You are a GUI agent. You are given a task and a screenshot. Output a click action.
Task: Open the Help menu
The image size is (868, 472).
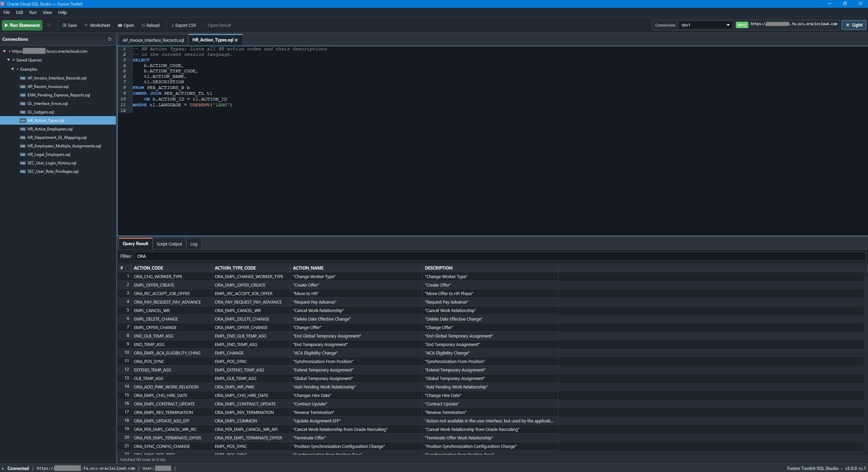(63, 12)
